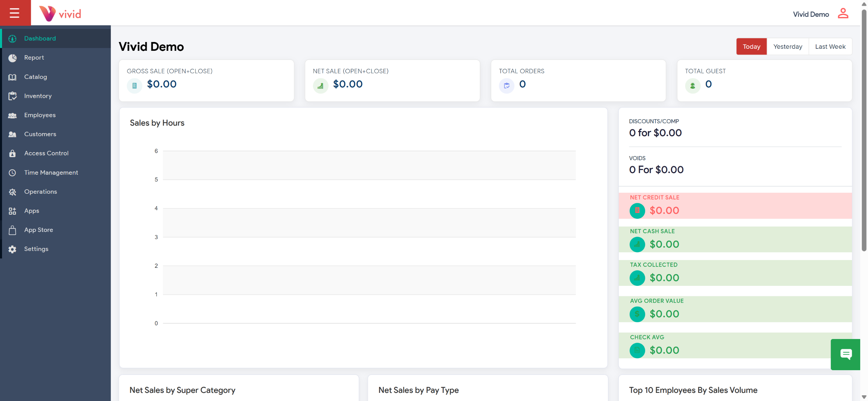Click the Net Credit Sale icon
This screenshot has height=401, width=868.
tap(637, 211)
